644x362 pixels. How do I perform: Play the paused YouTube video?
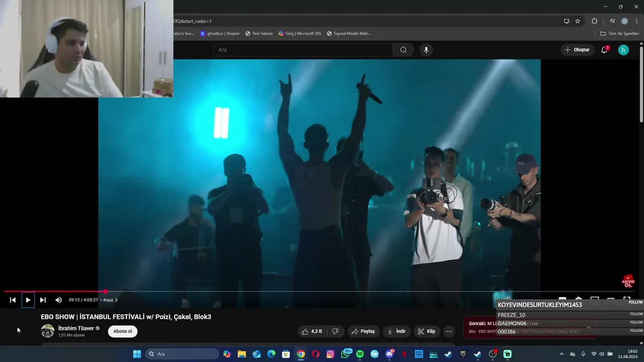coord(28,300)
